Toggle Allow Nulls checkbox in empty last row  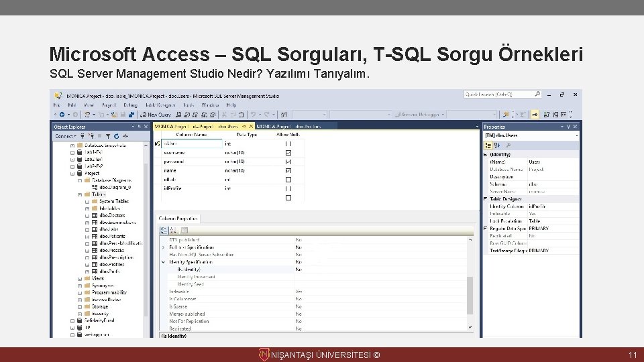pyautogui.click(x=288, y=198)
